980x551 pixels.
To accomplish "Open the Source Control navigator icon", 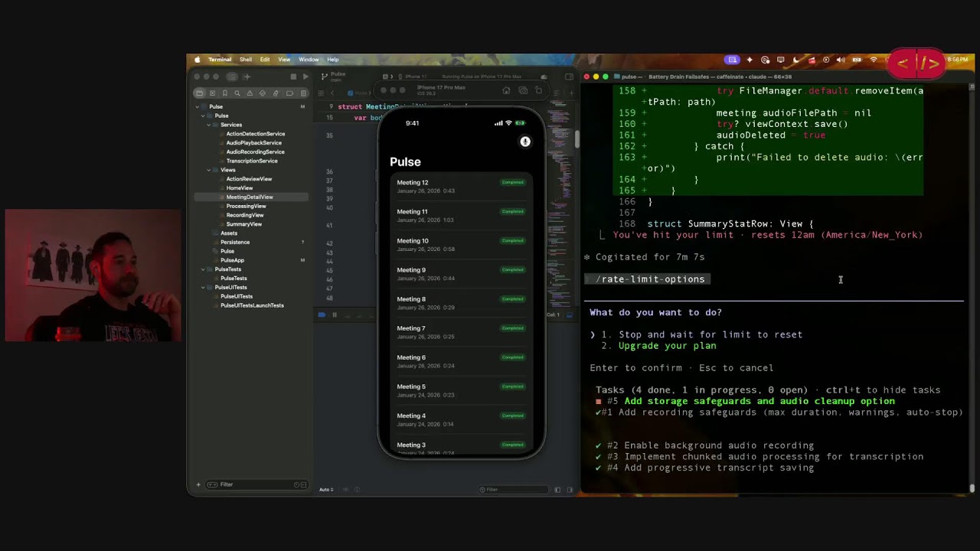I will 212,93.
